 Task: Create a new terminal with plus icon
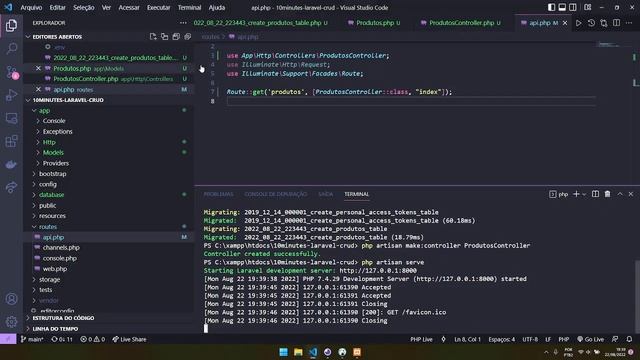[576, 194]
